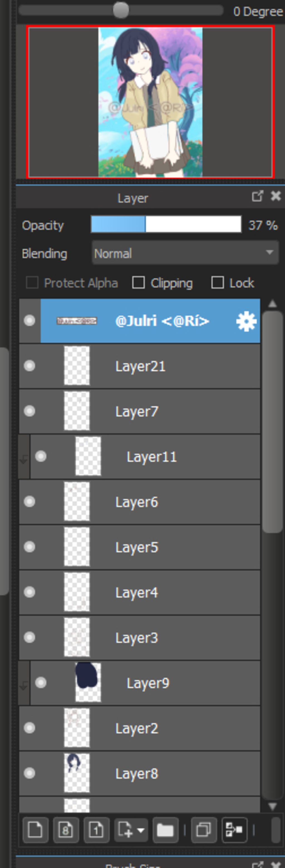285x868 pixels.
Task: Add a new 1-bit layer
Action: tap(96, 830)
